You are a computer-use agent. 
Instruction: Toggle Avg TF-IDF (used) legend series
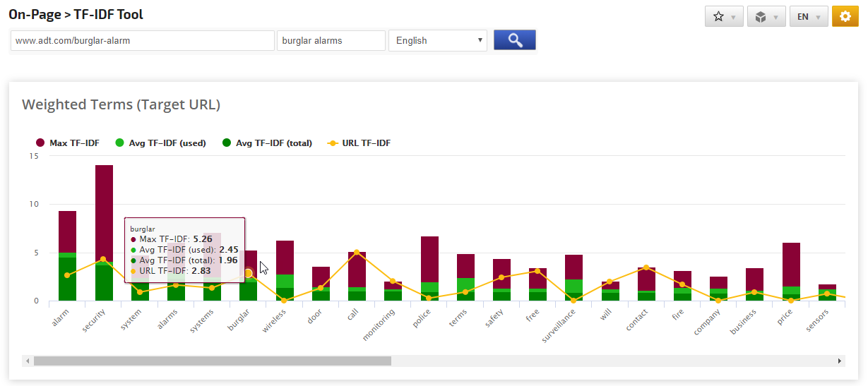(160, 143)
